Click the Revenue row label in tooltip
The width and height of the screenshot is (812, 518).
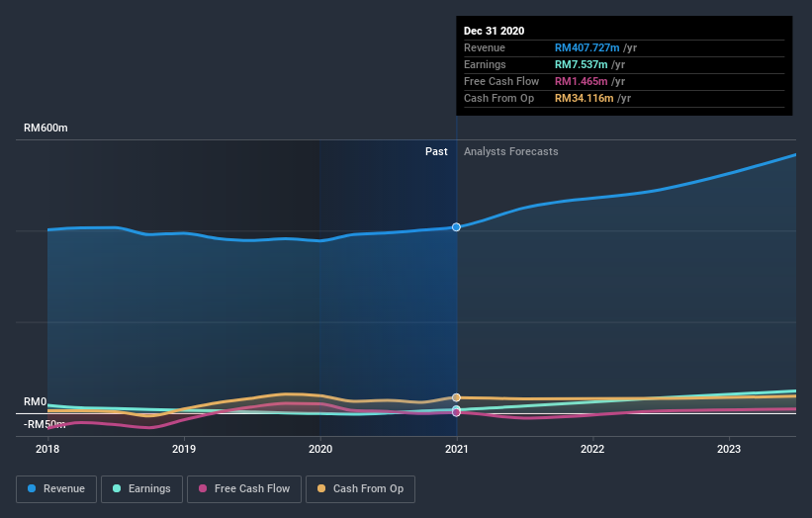coord(485,47)
